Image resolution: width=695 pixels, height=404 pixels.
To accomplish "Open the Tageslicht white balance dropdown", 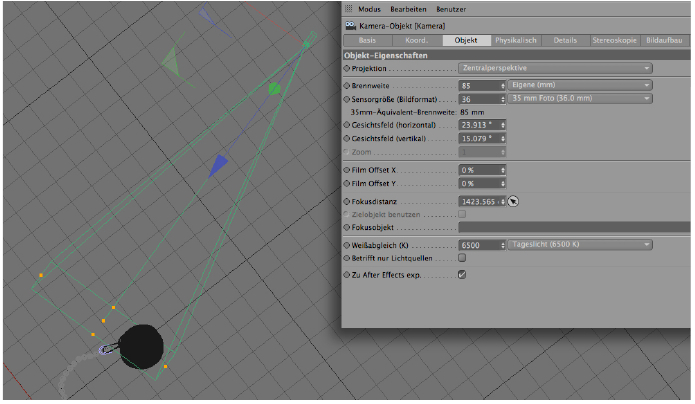I will 580,245.
